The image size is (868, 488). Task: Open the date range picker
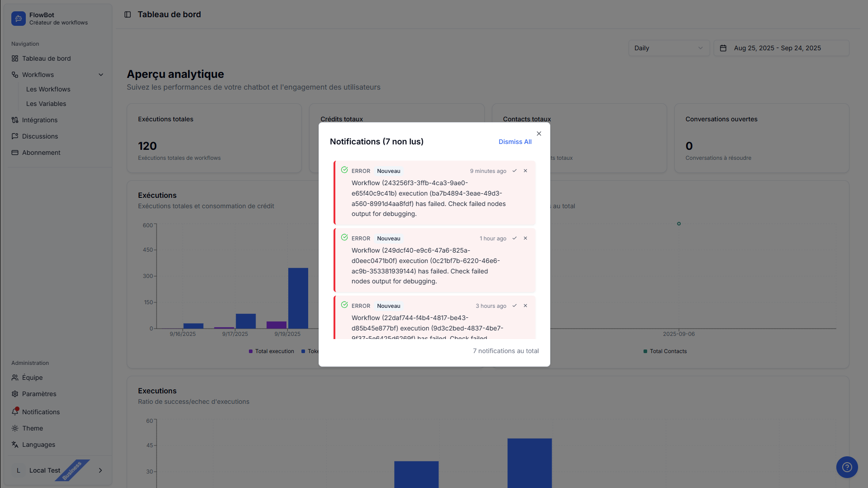pos(781,48)
